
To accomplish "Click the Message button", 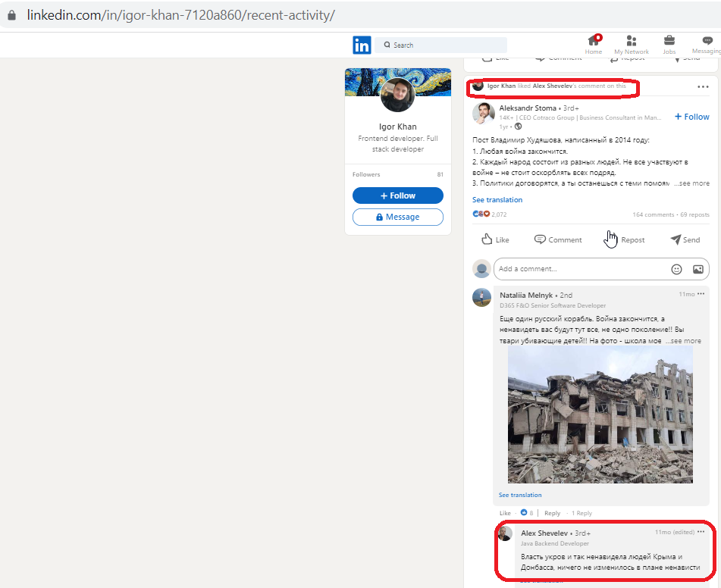I will (398, 217).
